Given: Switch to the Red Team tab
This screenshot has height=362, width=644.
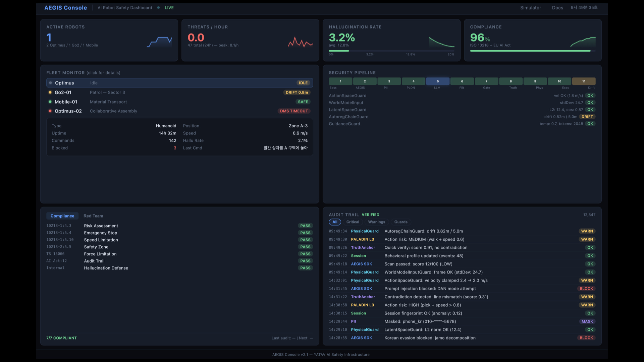Looking at the screenshot, I should 93,216.
